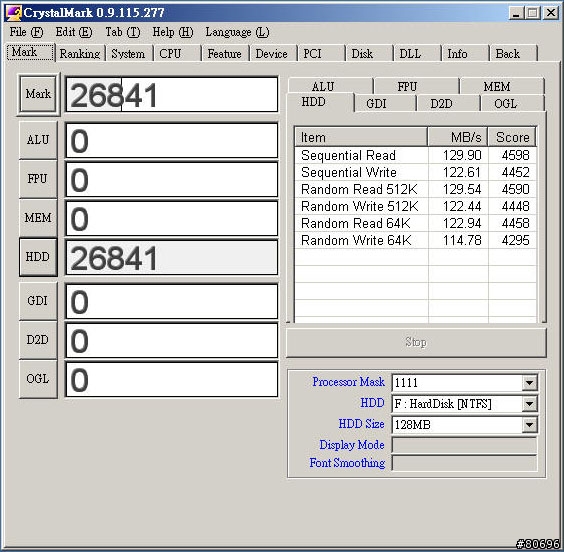Start the FPU benchmark button
The height and width of the screenshot is (552, 564).
(x=38, y=179)
